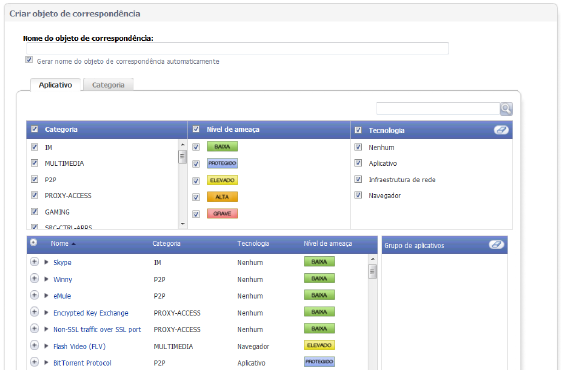Uncheck the Aplicativo technology checkbox
Viewport: 576px width, 378px height.
click(358, 163)
